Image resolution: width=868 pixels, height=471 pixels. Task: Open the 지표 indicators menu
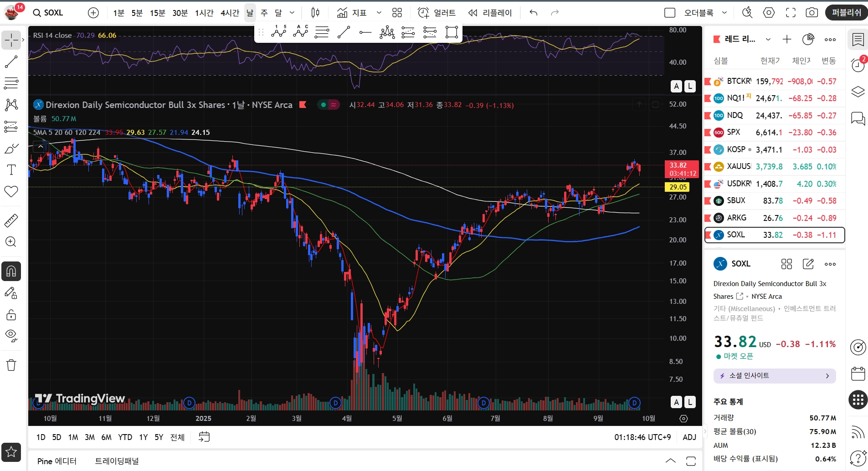pyautogui.click(x=352, y=13)
